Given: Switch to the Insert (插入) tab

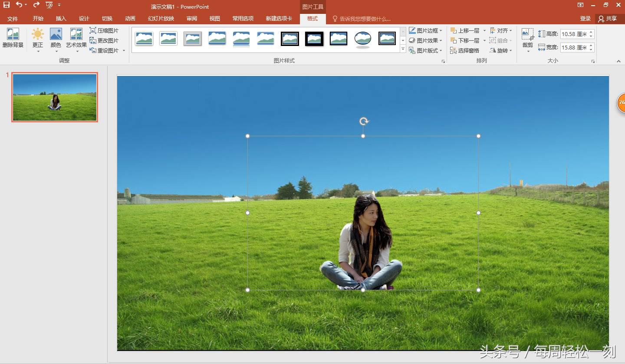Looking at the screenshot, I should 61,19.
